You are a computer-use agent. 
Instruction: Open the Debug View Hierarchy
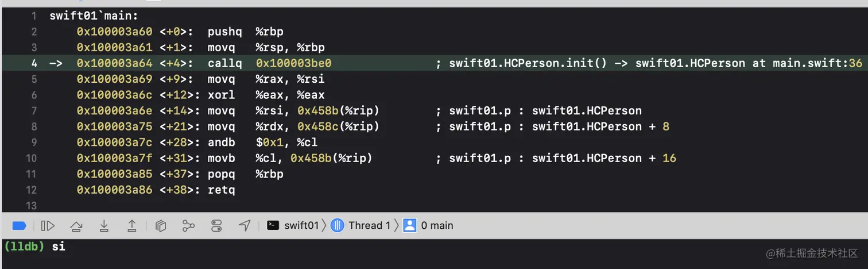(x=161, y=226)
